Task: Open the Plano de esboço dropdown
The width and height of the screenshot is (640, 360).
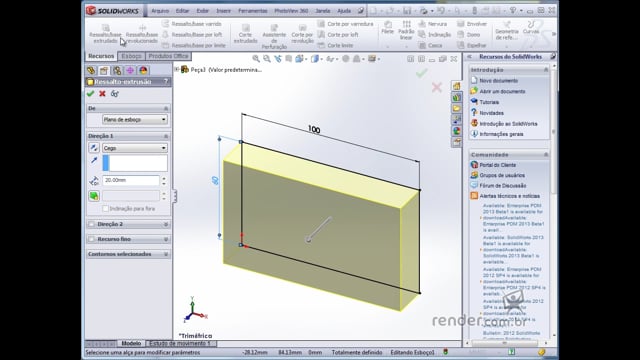Action: pyautogui.click(x=135, y=120)
